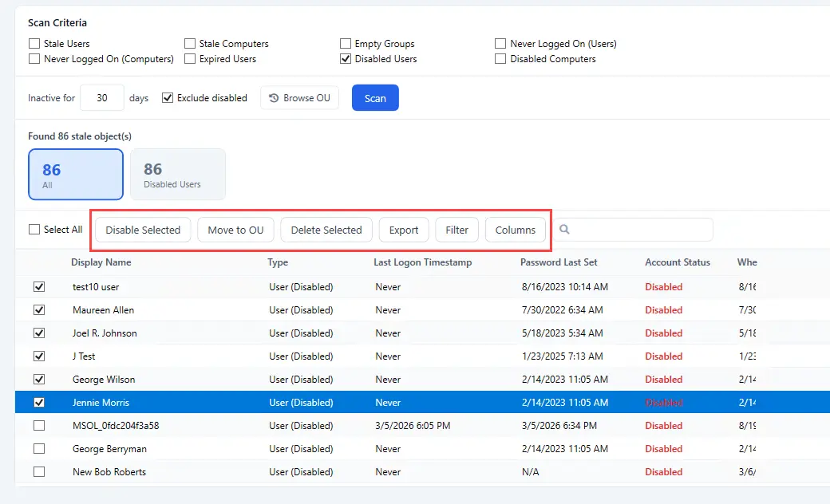Sort by Last Logon Timestamp header
The height and width of the screenshot is (504, 830).
pos(422,262)
